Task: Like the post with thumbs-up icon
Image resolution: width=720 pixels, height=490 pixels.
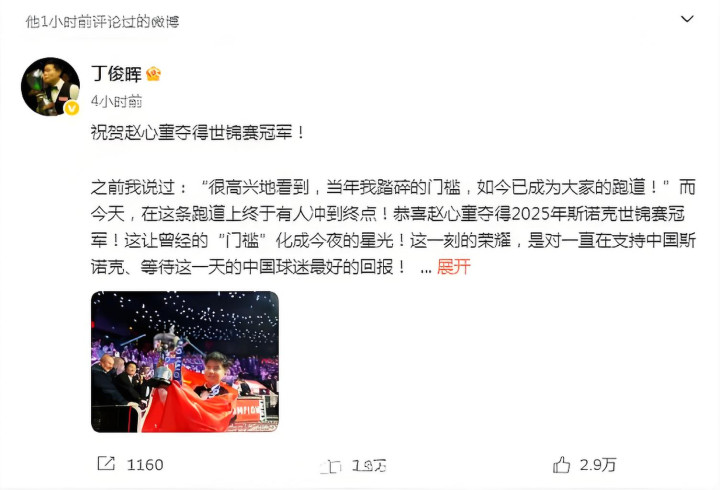Action: pyautogui.click(x=561, y=465)
